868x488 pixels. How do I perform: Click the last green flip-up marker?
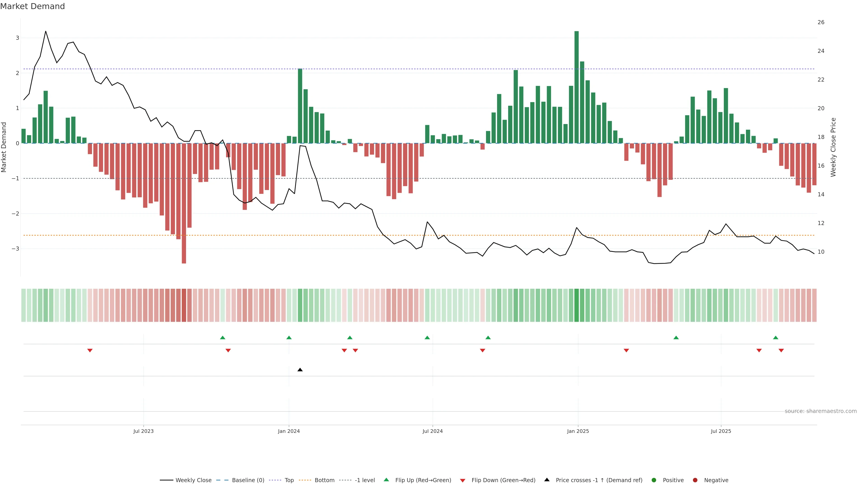pos(776,338)
